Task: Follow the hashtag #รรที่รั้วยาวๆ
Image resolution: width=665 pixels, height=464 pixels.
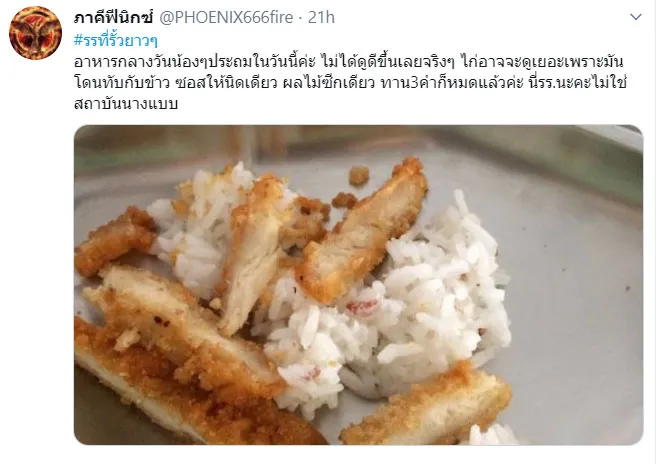Action: coord(116,40)
